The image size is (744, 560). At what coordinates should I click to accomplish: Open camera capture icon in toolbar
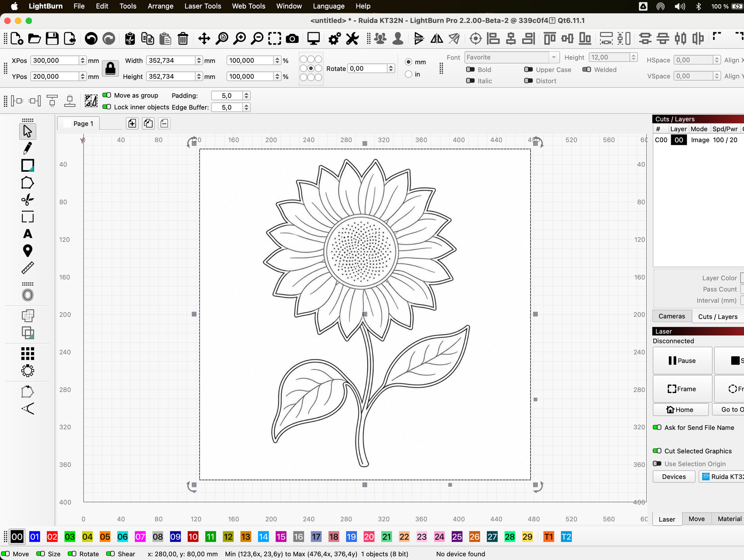[x=292, y=38]
